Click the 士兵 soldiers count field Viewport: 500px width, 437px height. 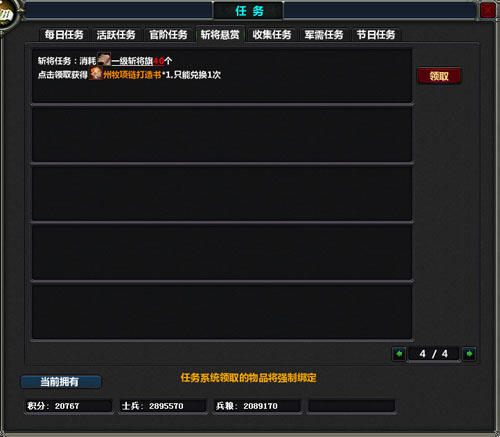pyautogui.click(x=163, y=406)
